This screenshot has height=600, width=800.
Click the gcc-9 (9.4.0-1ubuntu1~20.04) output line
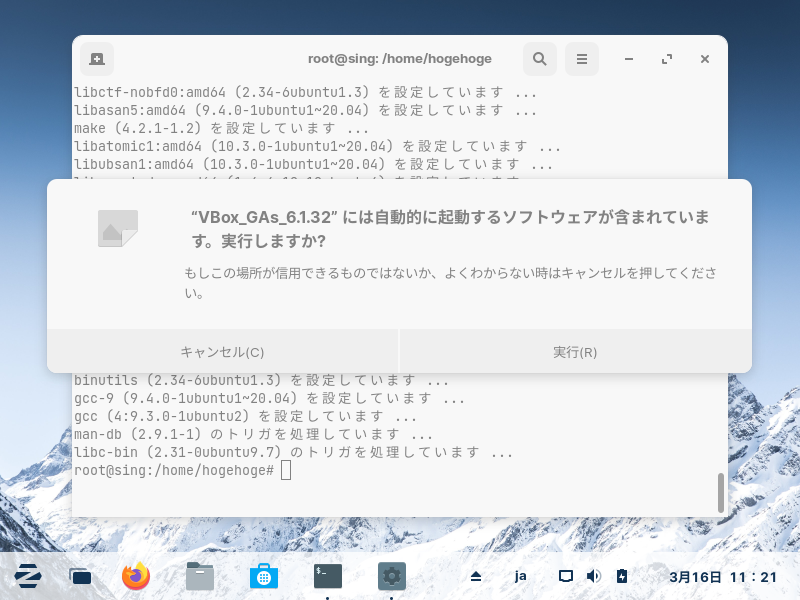tap(269, 398)
